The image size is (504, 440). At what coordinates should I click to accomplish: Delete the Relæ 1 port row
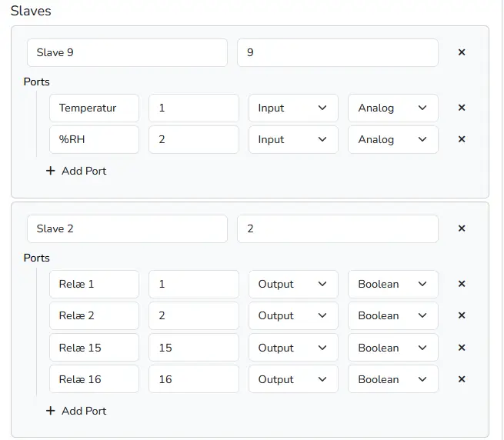click(x=462, y=284)
